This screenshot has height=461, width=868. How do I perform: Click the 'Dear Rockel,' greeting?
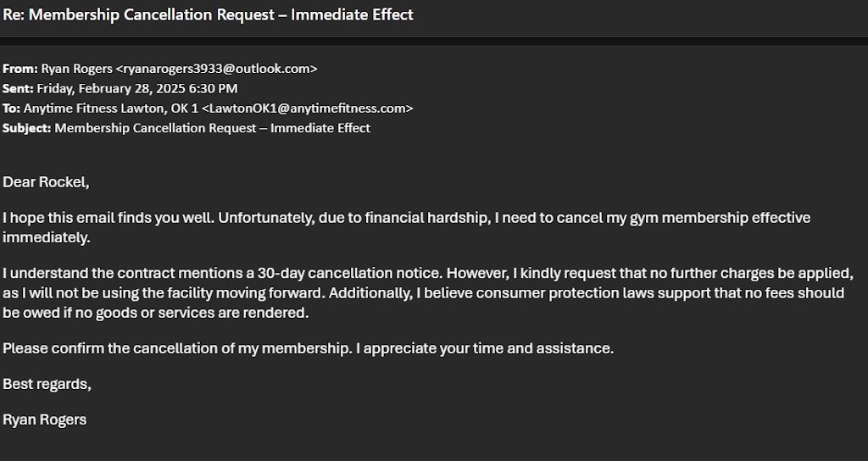tap(46, 181)
